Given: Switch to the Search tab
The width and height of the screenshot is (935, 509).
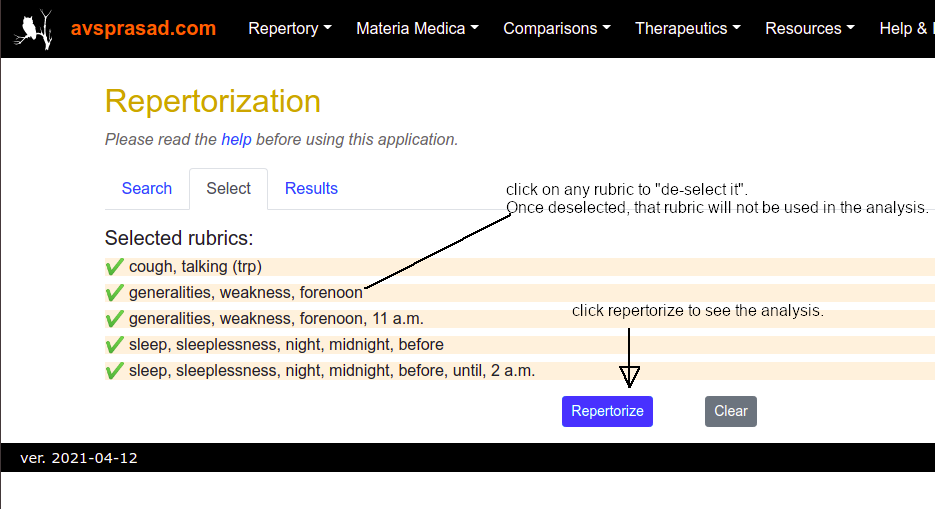Looking at the screenshot, I should (147, 188).
